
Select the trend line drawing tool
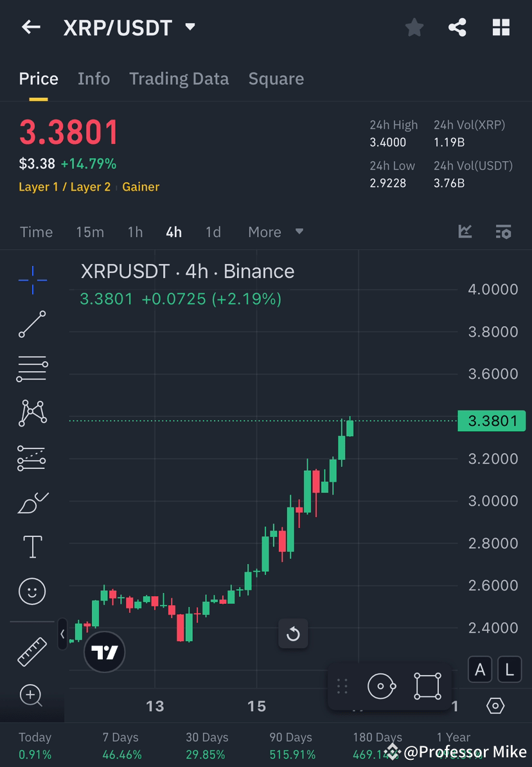point(32,324)
